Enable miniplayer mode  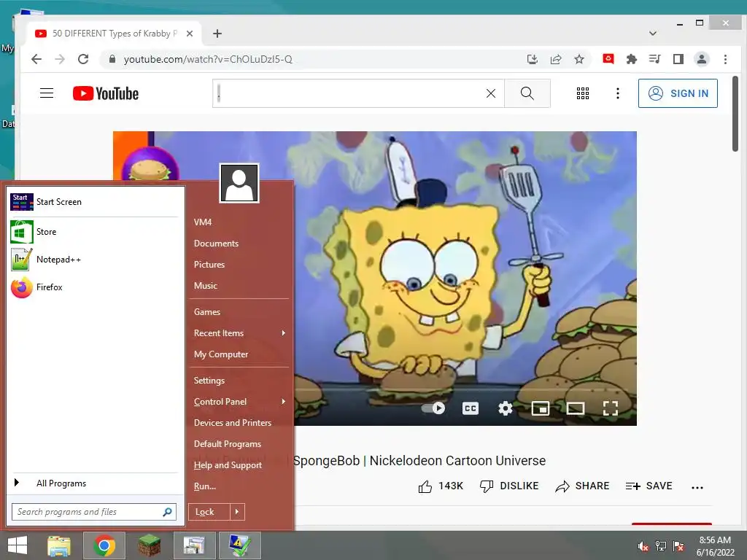pos(541,408)
